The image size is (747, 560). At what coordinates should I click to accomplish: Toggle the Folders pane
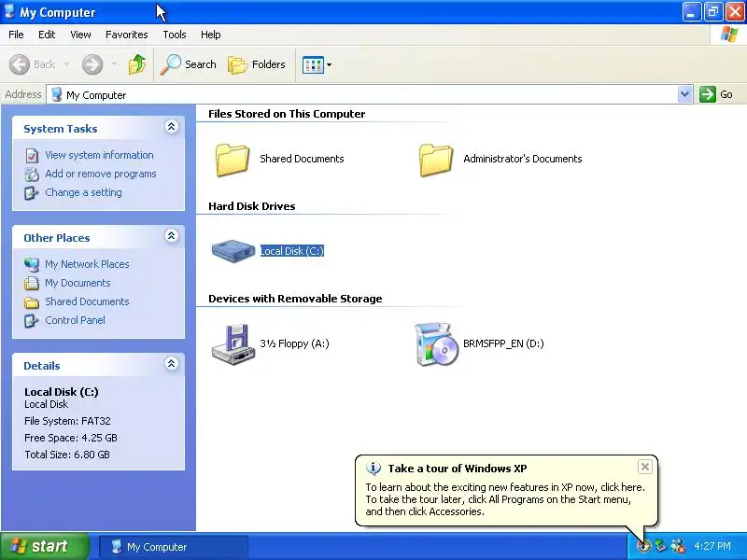257,64
